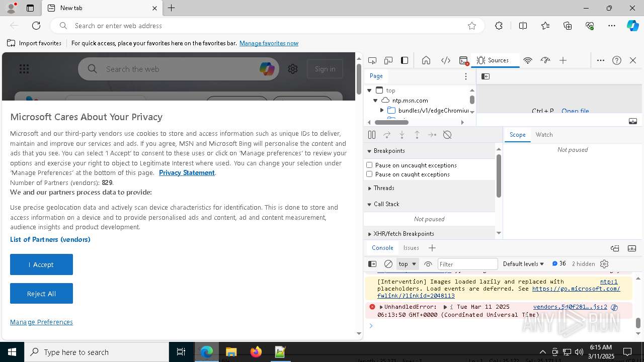This screenshot has width=644, height=362.
Task: Show the console sidebar
Action: pos(372,264)
